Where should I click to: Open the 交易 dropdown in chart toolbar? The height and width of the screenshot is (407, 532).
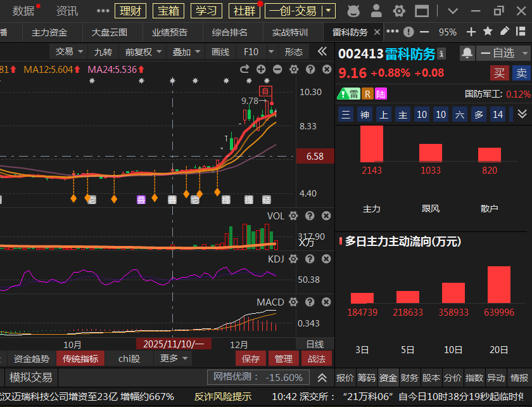(70, 51)
